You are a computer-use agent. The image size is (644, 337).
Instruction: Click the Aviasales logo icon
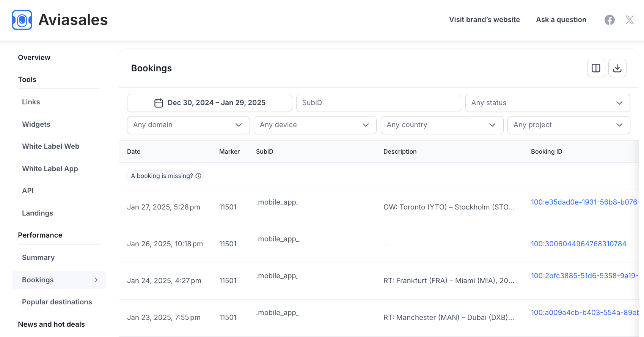tap(22, 20)
